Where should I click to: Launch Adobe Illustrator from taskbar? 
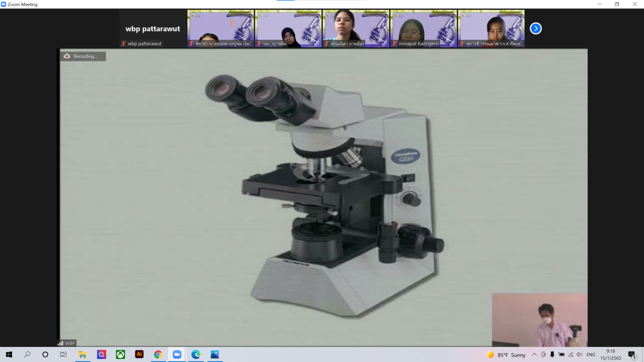coord(139,354)
